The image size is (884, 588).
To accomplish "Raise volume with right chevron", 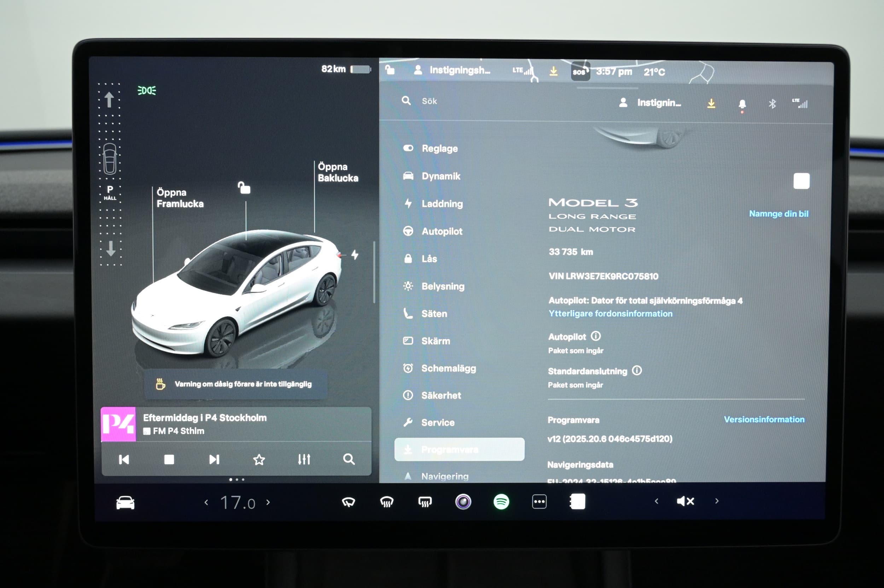I will coord(717,501).
